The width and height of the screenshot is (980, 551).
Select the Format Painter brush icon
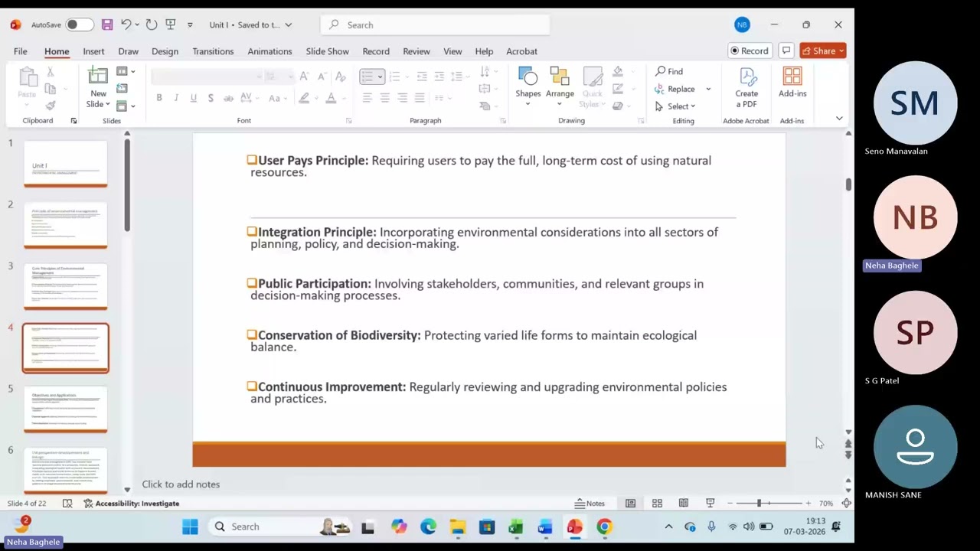[x=51, y=106]
